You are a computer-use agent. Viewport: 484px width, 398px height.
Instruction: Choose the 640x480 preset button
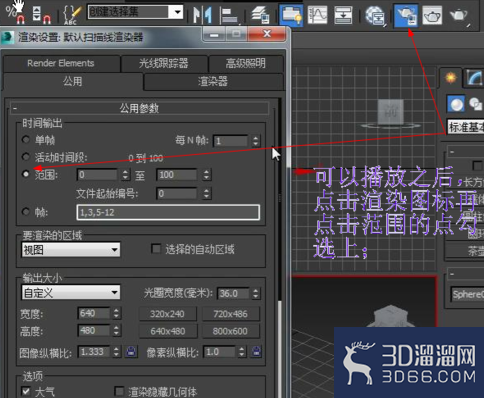(x=167, y=331)
